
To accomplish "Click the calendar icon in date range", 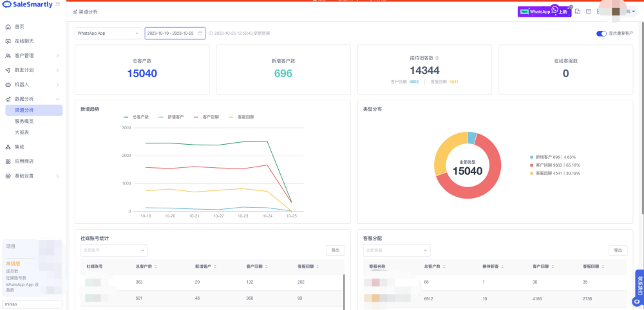I will click(x=200, y=33).
